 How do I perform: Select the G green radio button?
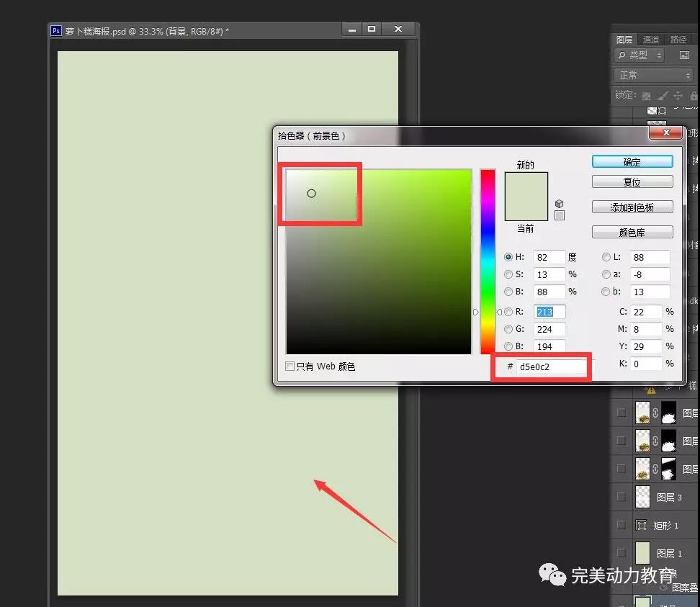[x=509, y=329]
